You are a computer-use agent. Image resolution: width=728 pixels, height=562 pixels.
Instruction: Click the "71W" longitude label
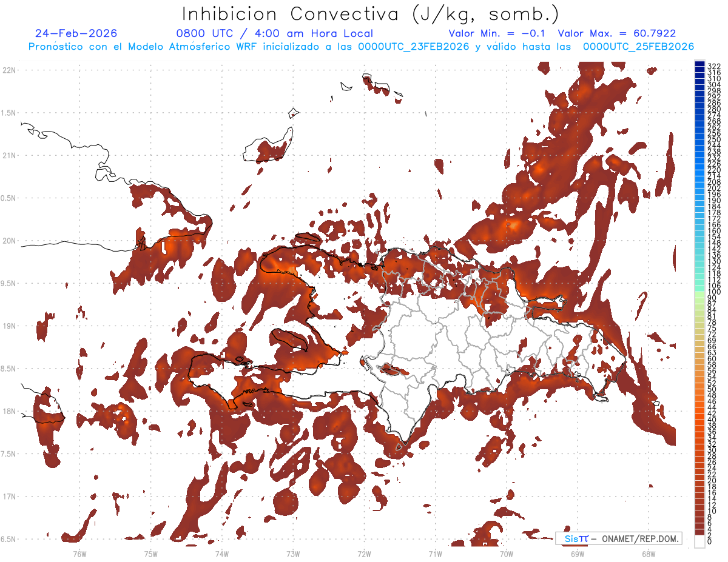(435, 554)
